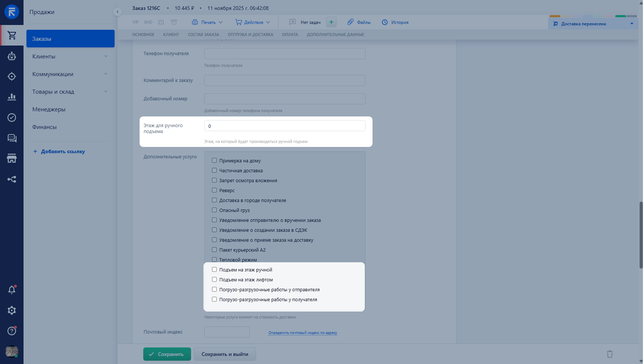The width and height of the screenshot is (644, 364).
Task: Tick "Погрузо-разгрузочные работы у получателя" checkbox
Action: pos(214,299)
